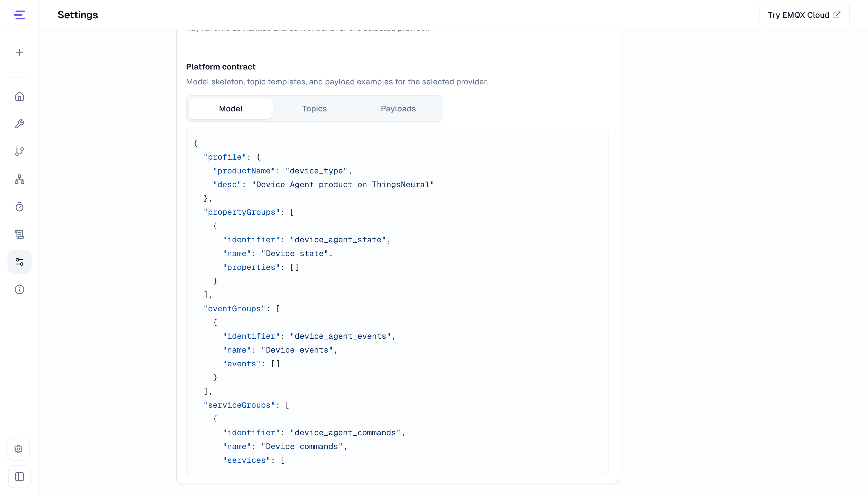Switch to the Payloads tab
Screen dimensions: 868x495
(x=398, y=109)
